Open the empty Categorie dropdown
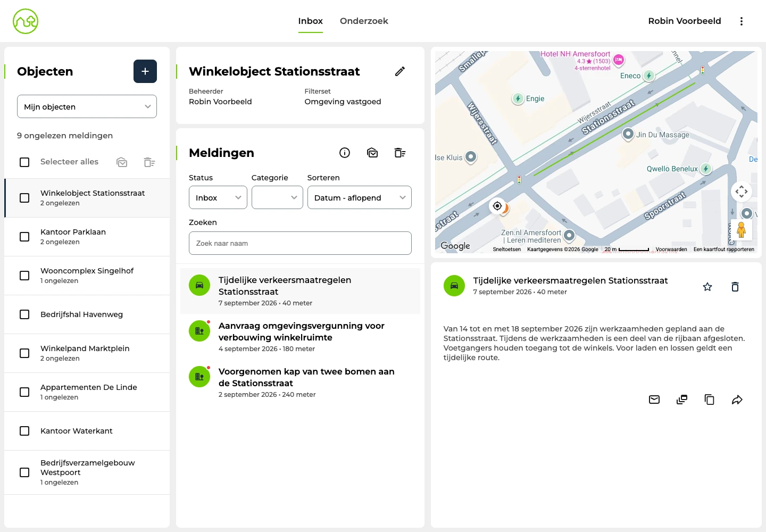Image resolution: width=766 pixels, height=532 pixels. (x=277, y=197)
